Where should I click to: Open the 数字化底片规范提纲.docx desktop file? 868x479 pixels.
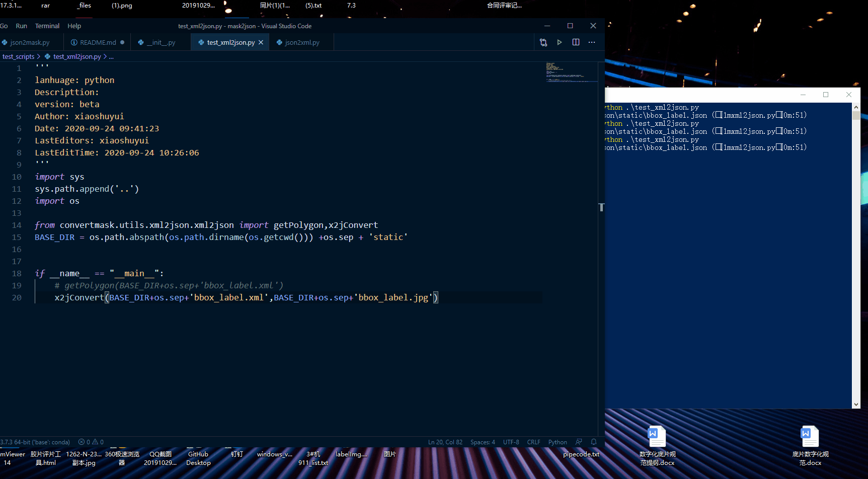pyautogui.click(x=657, y=446)
